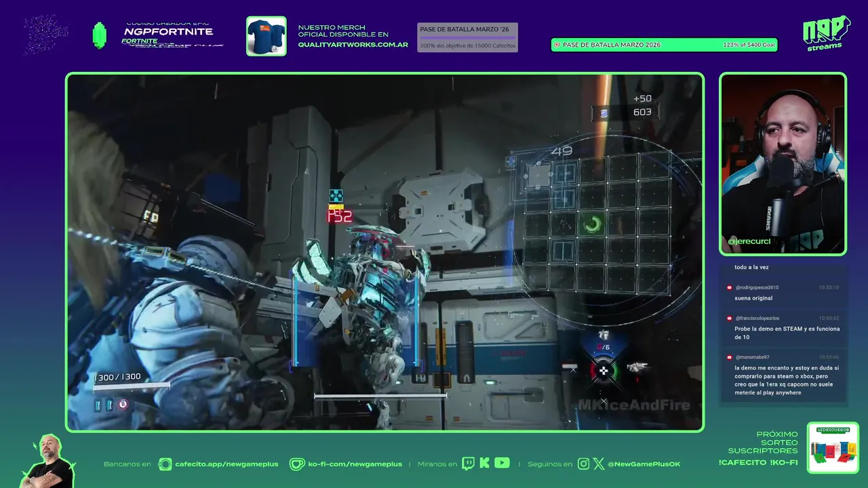This screenshot has height=488, width=868.
Task: Click the 'PRÓXIMO SORTEO SUSCRIPTORES' text
Action: 763,443
